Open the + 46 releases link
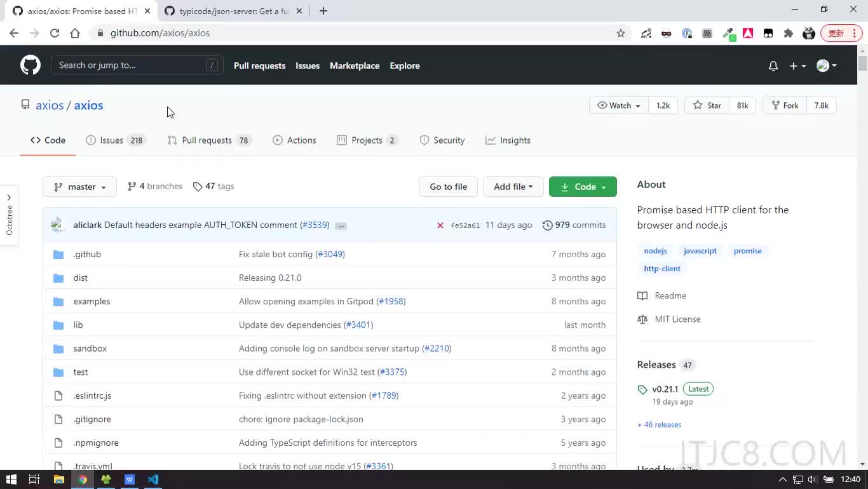 [659, 425]
